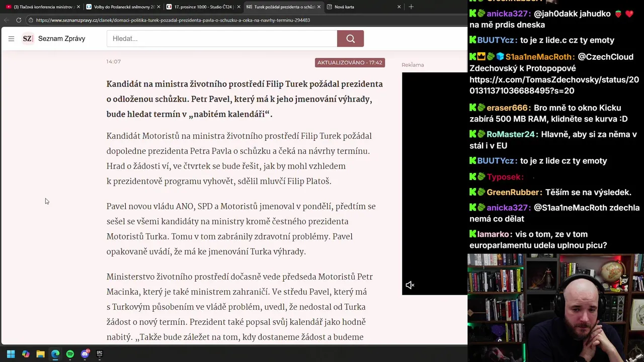Close the Studio ČT24 tab
The width and height of the screenshot is (644, 362).
click(238, 7)
